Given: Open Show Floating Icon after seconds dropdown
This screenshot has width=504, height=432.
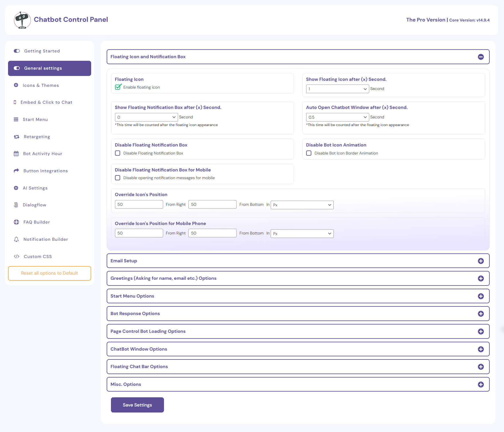Looking at the screenshot, I should tap(337, 89).
